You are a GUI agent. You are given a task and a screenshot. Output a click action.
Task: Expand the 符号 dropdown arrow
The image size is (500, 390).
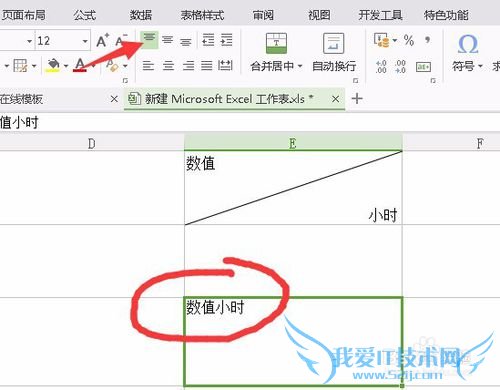pyautogui.click(x=480, y=66)
